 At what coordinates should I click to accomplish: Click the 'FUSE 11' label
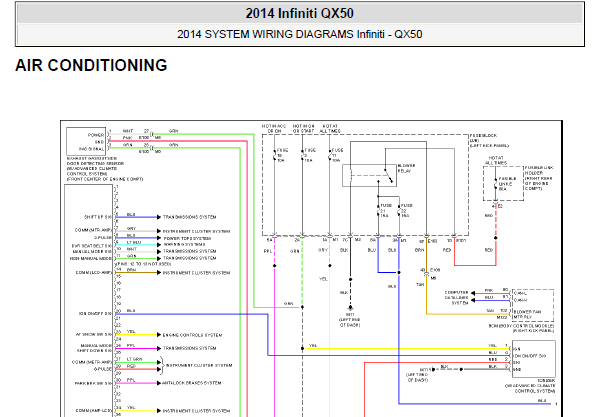(x=337, y=155)
